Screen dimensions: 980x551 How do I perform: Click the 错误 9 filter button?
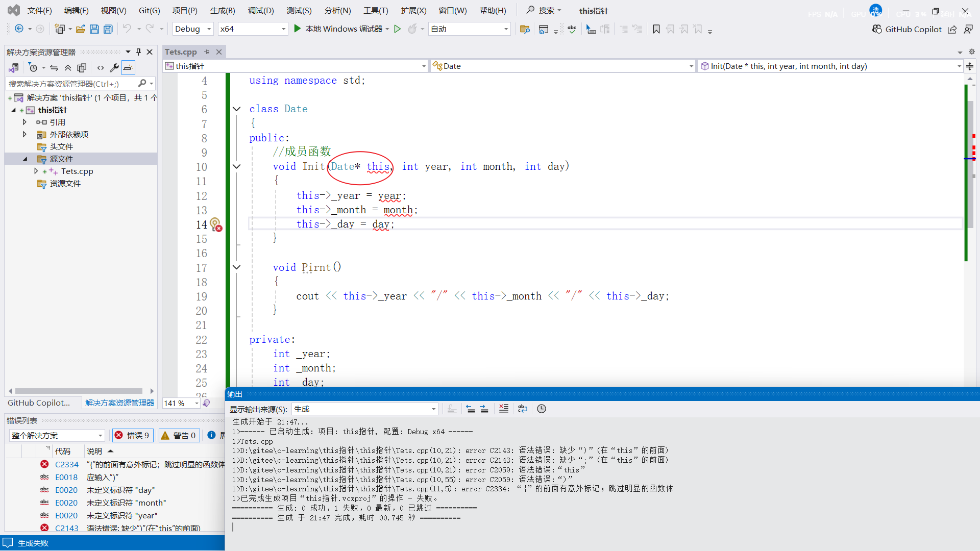(x=132, y=435)
